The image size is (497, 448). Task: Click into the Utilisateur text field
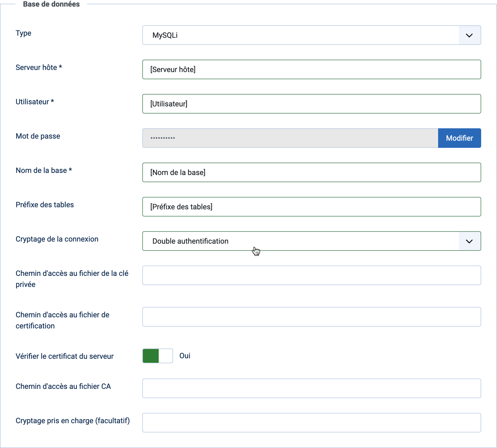click(312, 104)
